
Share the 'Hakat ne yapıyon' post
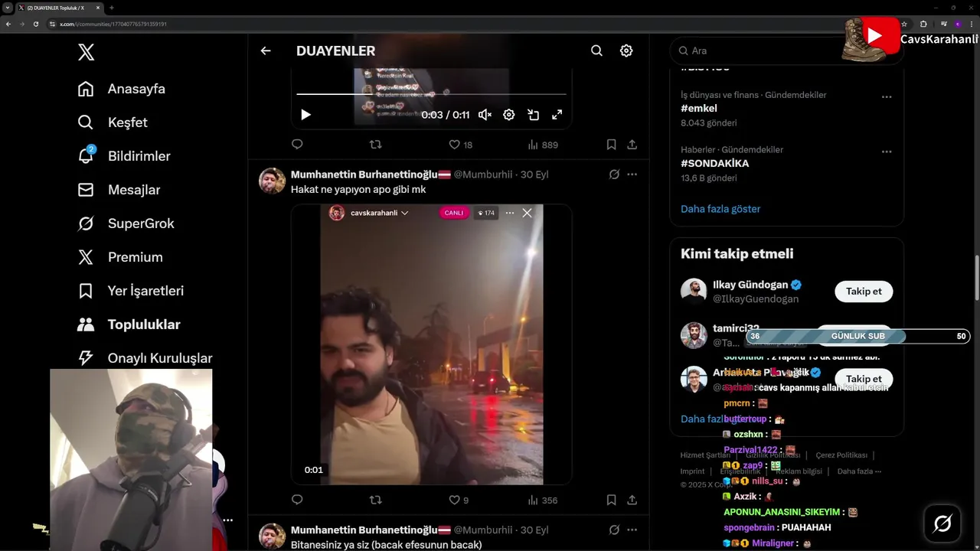(632, 500)
